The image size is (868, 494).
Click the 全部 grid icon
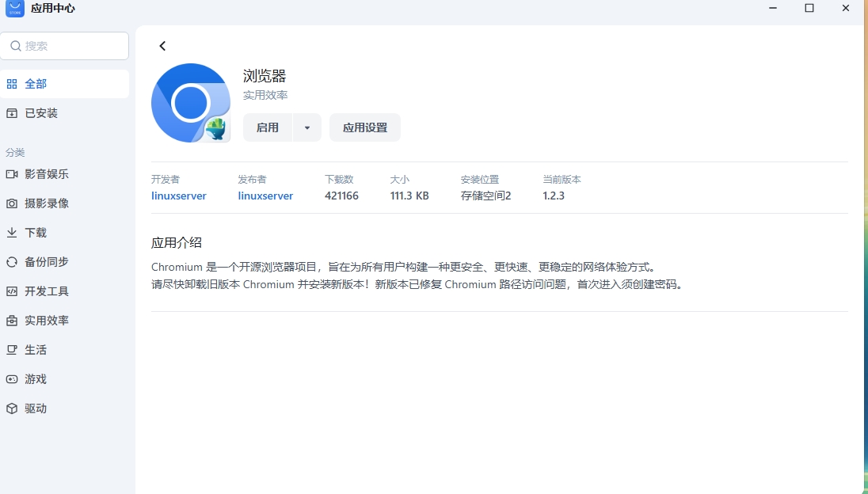(12, 84)
